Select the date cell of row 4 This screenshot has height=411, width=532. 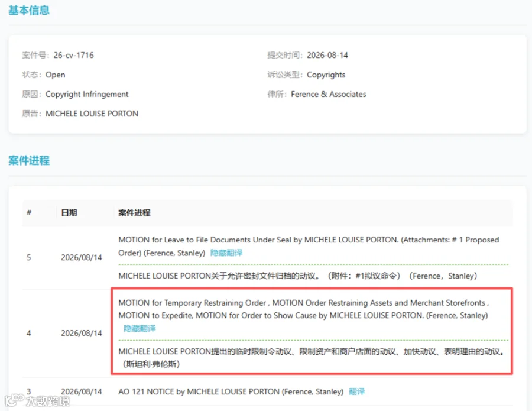click(x=82, y=333)
